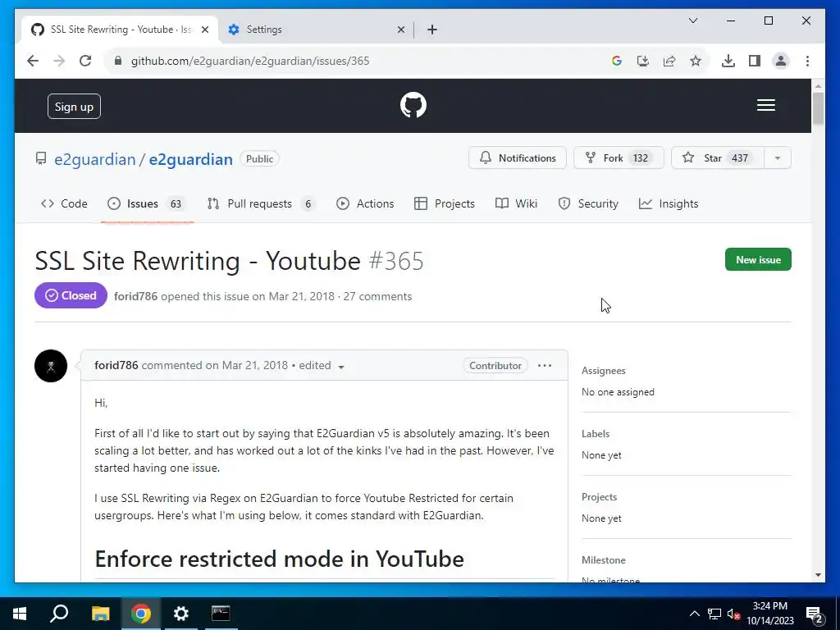The image size is (840, 630).
Task: Open the Code tab
Action: (64, 203)
